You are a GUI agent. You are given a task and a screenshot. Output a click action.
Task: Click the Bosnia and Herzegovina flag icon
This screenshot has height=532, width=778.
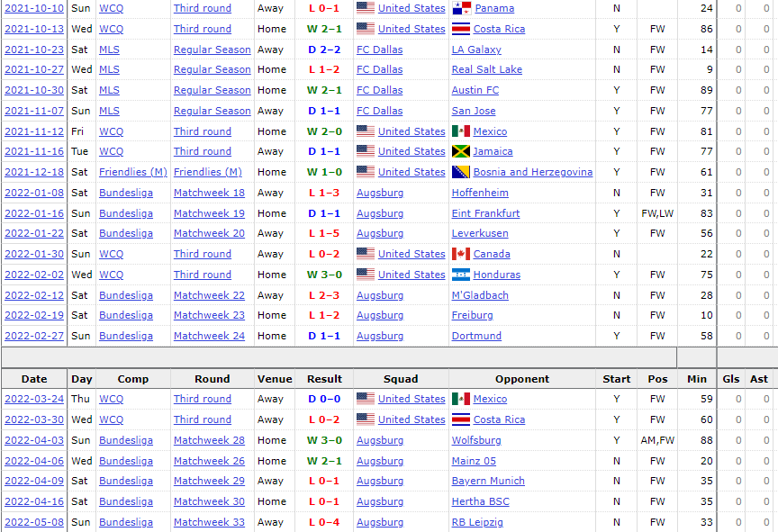pos(461,172)
